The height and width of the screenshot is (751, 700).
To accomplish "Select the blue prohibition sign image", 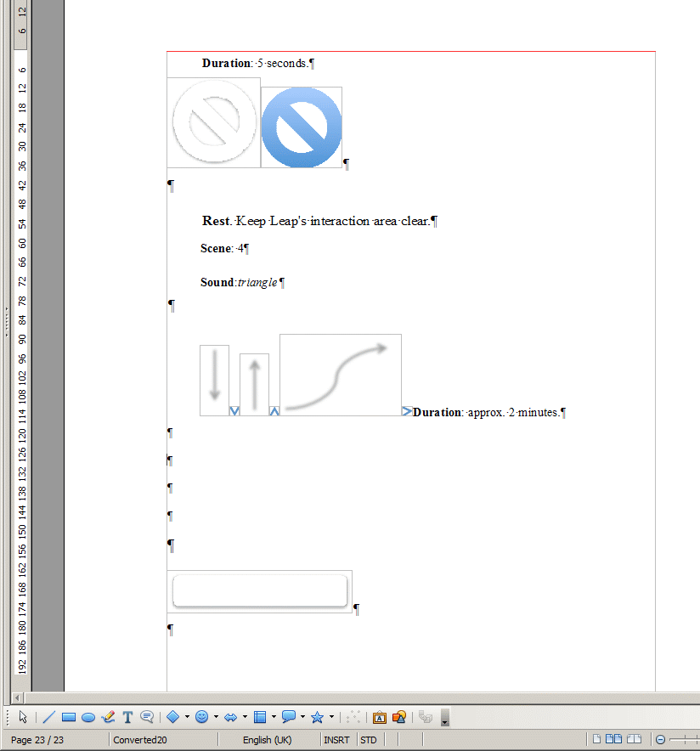I will [x=302, y=127].
